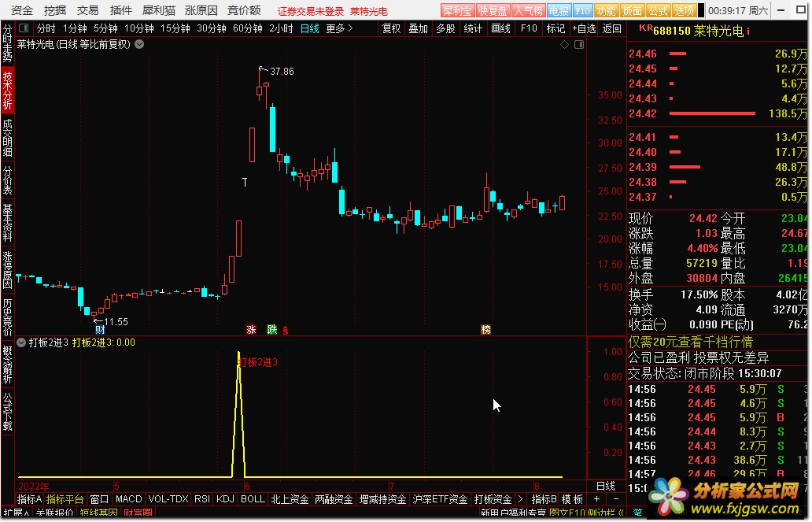Open the 挖掘 menu
Image resolution: width=812 pixels, height=522 pixels.
point(55,10)
